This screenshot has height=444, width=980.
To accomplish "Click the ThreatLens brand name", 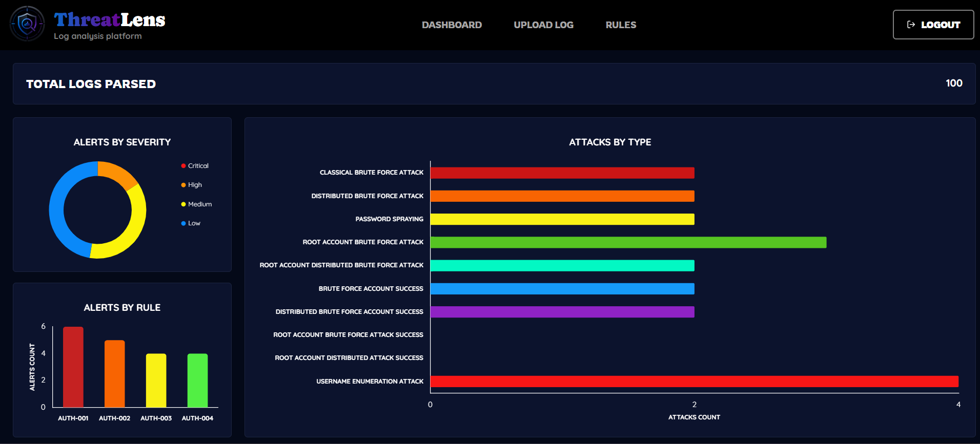I will (110, 19).
